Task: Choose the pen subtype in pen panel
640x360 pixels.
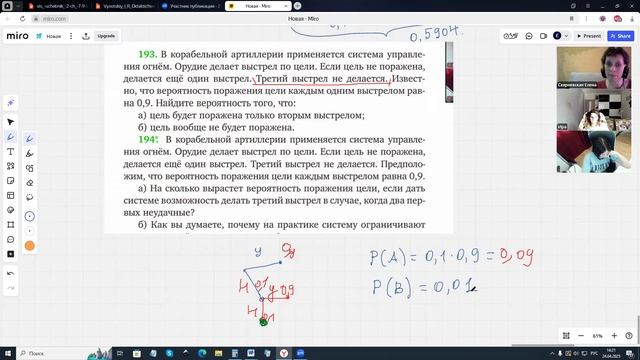Action: (29, 139)
